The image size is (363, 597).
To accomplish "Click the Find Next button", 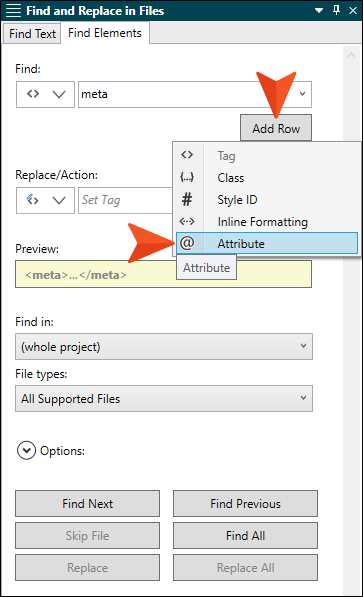I will pyautogui.click(x=88, y=504).
